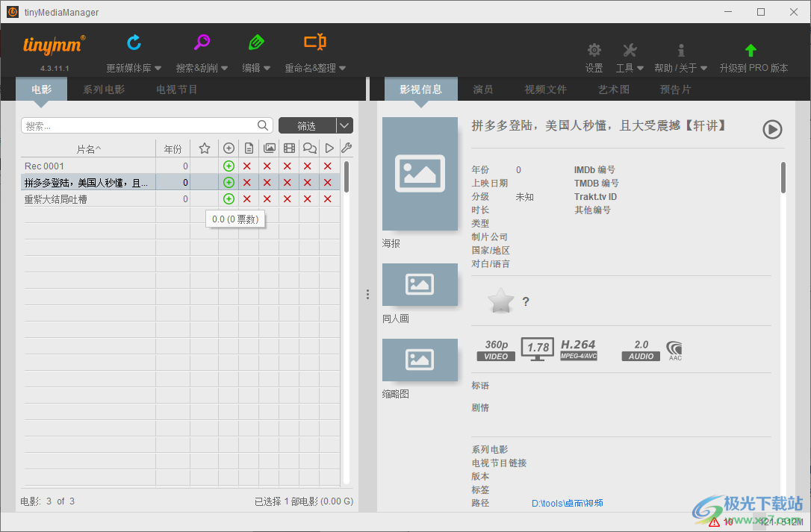
Task: Click the tools wrench icon
Action: [x=630, y=50]
